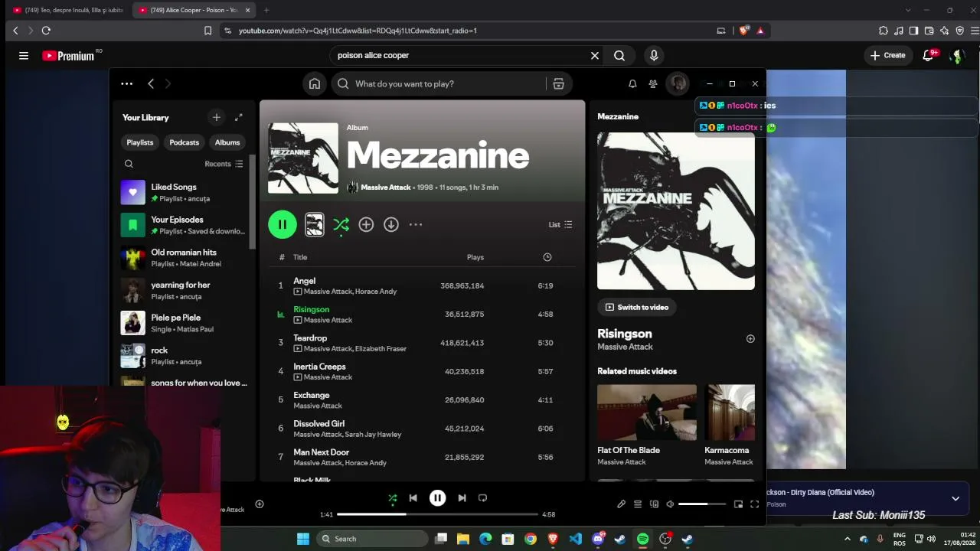Select the track Teardrop
The height and width of the screenshot is (551, 980).
tap(423, 343)
